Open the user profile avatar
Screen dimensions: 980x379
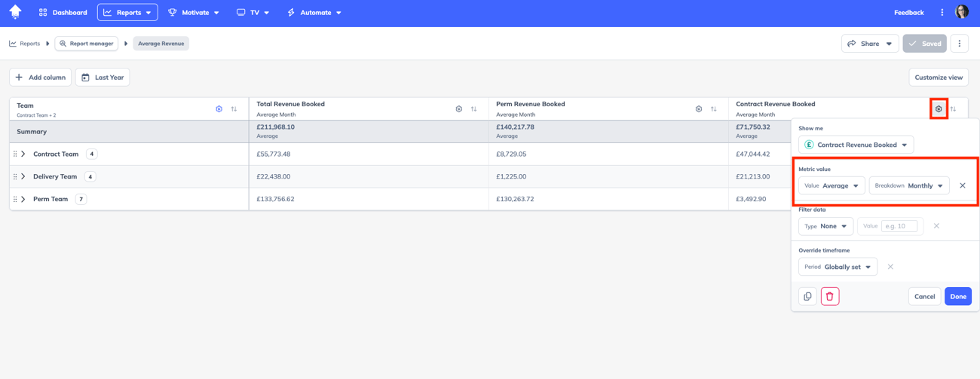pos(962,12)
